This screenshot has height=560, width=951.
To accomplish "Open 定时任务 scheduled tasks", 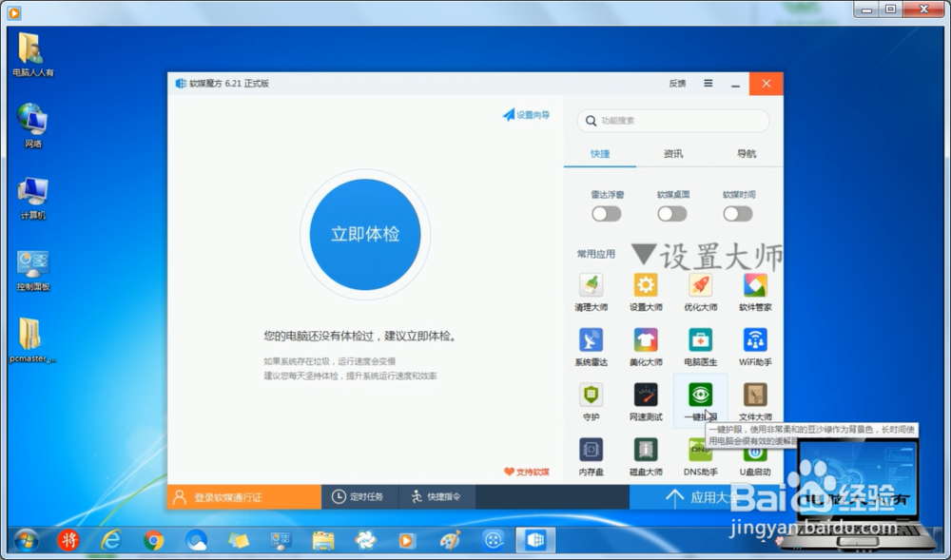I will (359, 497).
